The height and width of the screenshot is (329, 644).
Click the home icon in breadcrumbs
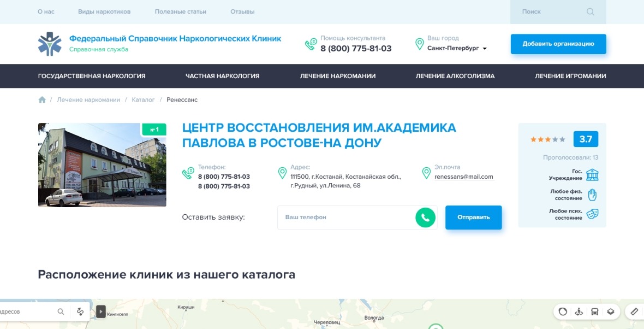click(x=42, y=100)
